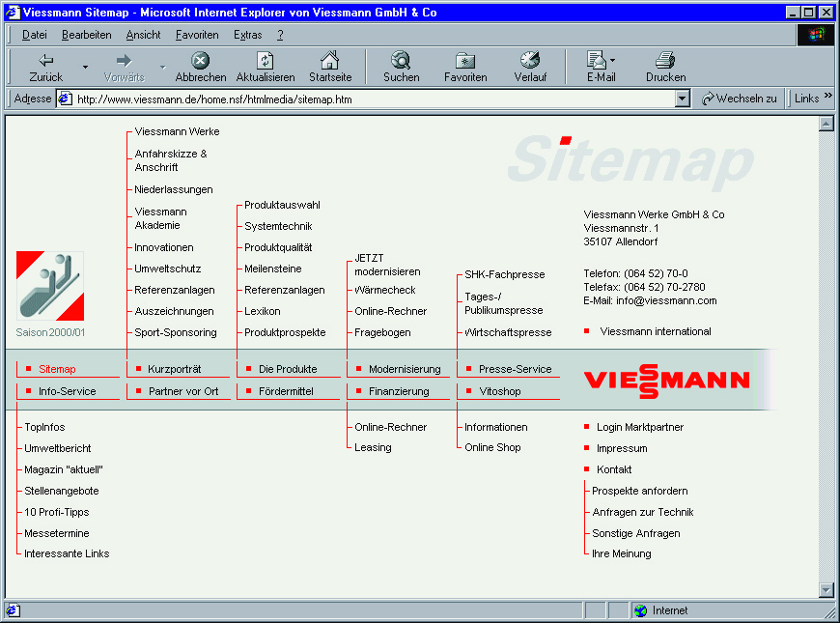Click SHK-Fachpresse sitemap entry
Image resolution: width=840 pixels, height=623 pixels.
coord(504,274)
